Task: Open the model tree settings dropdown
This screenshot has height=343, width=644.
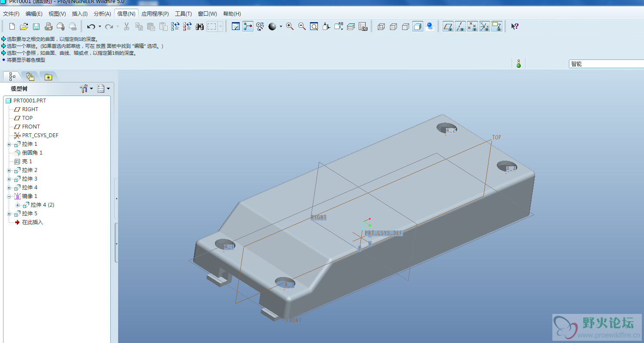Action: click(86, 89)
